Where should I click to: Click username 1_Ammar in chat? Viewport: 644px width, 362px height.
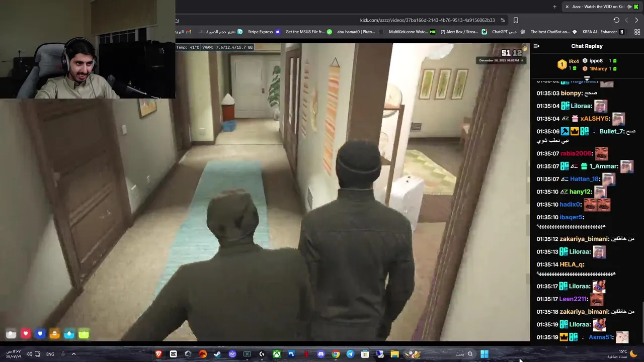tap(603, 166)
